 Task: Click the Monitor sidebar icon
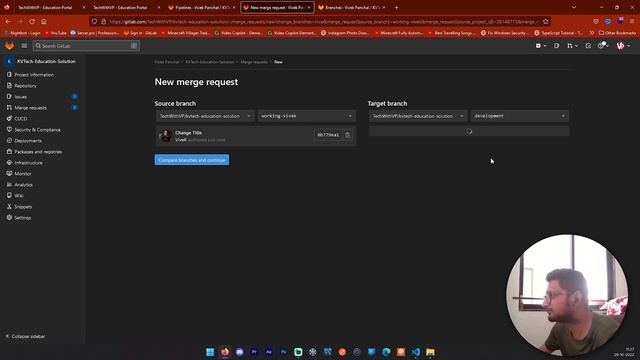tap(9, 173)
